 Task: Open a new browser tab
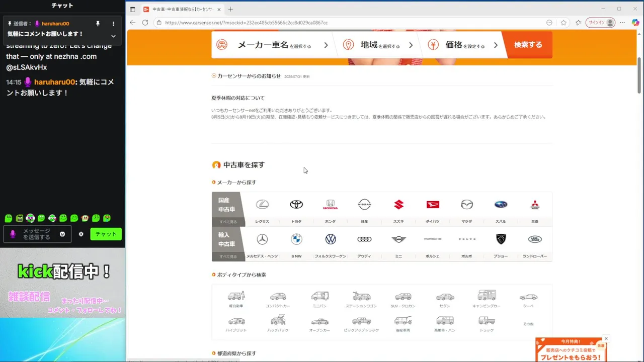(x=230, y=9)
